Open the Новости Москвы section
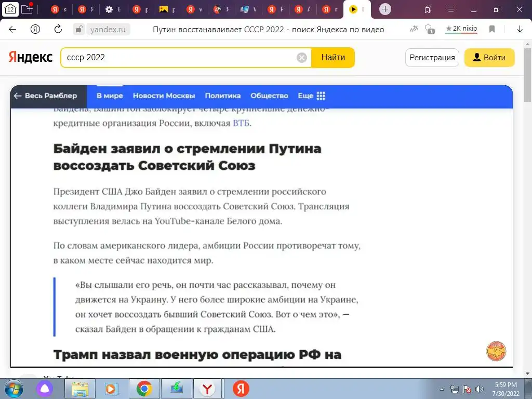The image size is (532, 399). [x=164, y=96]
